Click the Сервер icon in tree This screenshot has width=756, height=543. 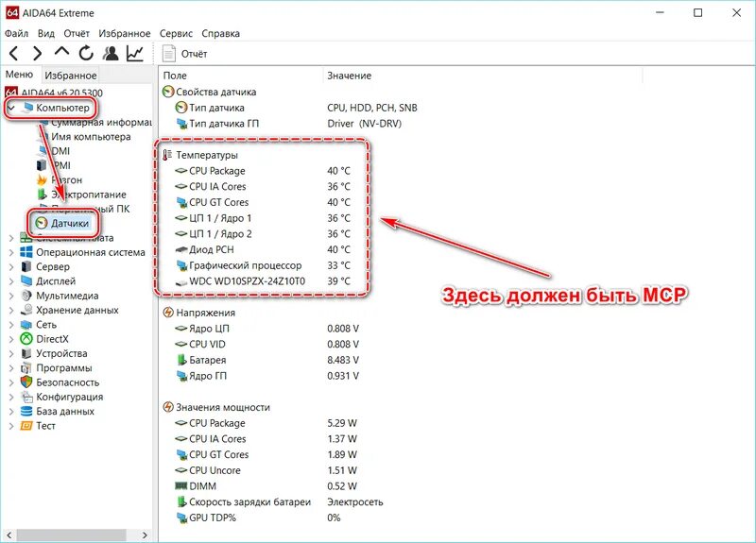26,266
